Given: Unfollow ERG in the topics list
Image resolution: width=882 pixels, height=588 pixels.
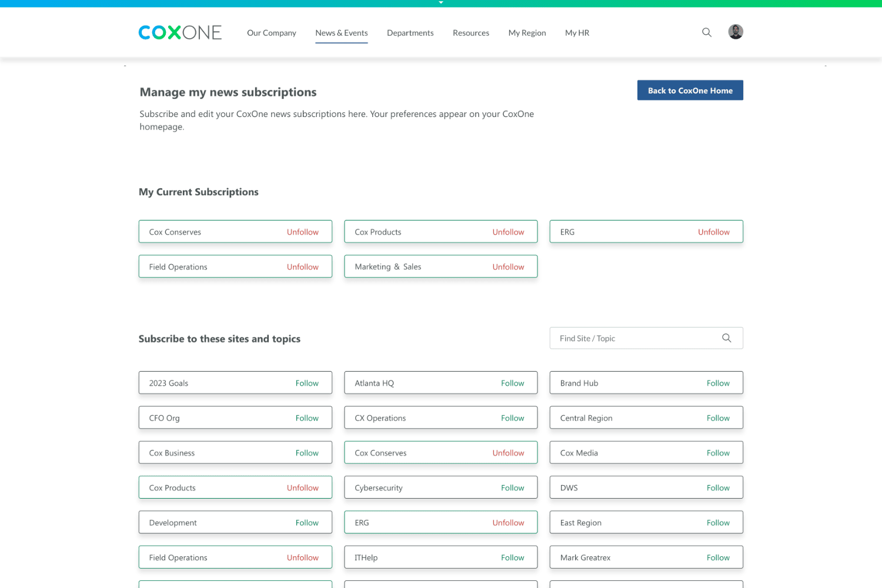Looking at the screenshot, I should pos(509,523).
